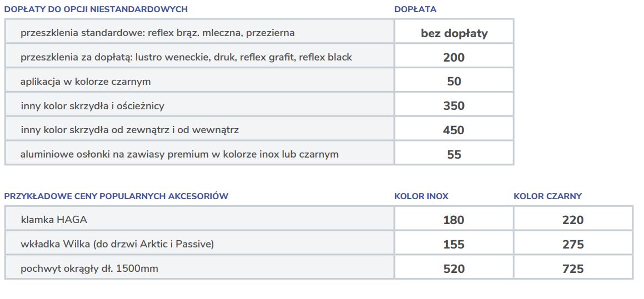Select 'aplikacja w kolorze czarnym' row
Viewport: 644px width, 299px height.
(x=86, y=82)
